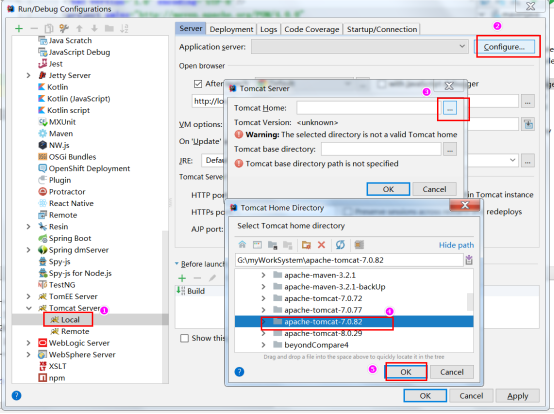Screen dimensions: 554x414
Task: Click OK in Run/Debug Configurations dialog
Action: coord(425,396)
